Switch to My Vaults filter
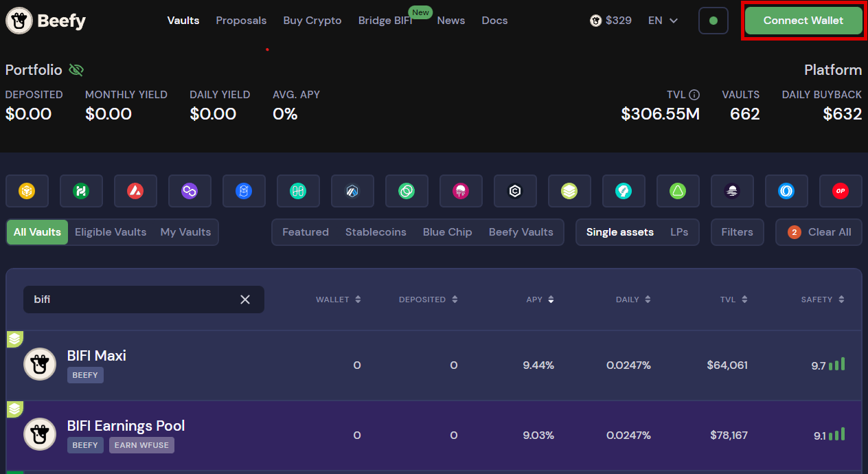This screenshot has height=474, width=868. point(185,232)
